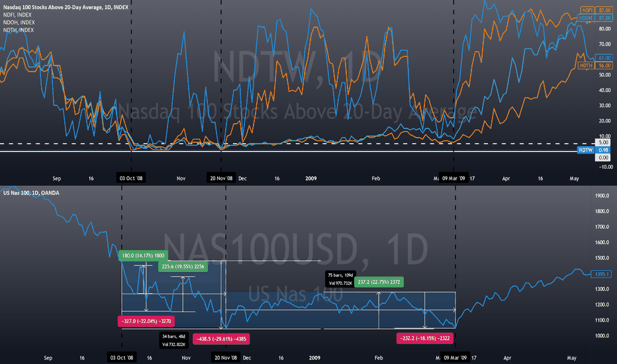
Task: Click 'May' on the lower pane time axis
Action: pyautogui.click(x=571, y=358)
